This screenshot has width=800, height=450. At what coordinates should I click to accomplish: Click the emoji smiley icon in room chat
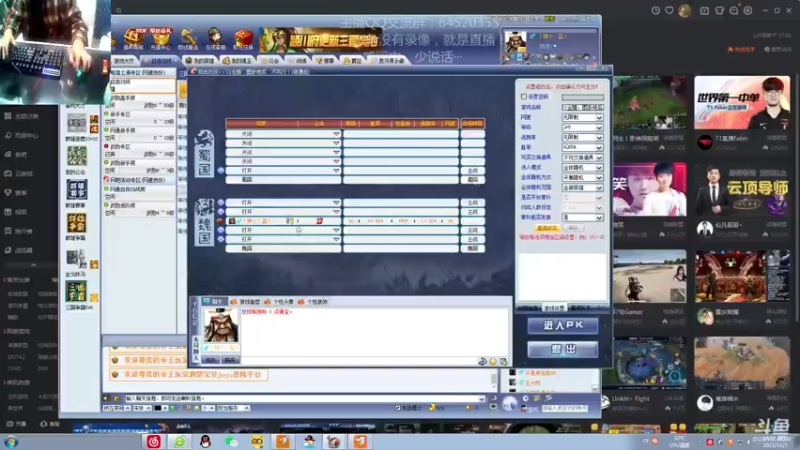click(493, 361)
